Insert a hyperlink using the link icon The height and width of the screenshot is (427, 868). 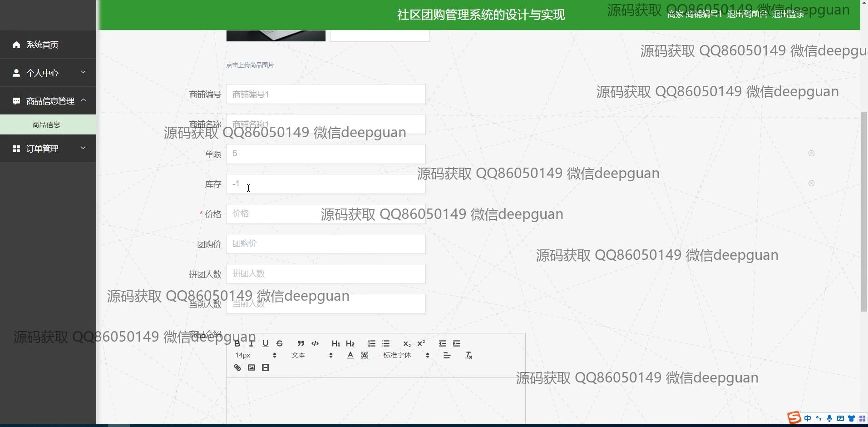click(237, 367)
